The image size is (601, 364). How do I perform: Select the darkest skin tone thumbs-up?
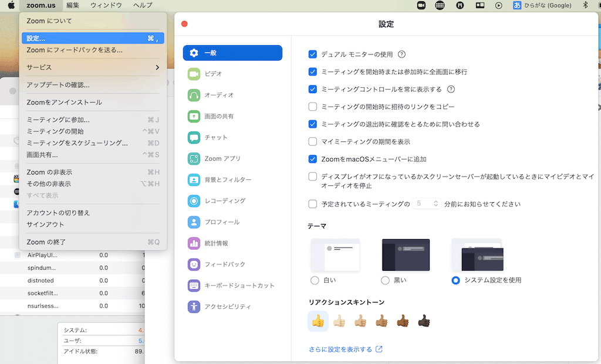(424, 321)
